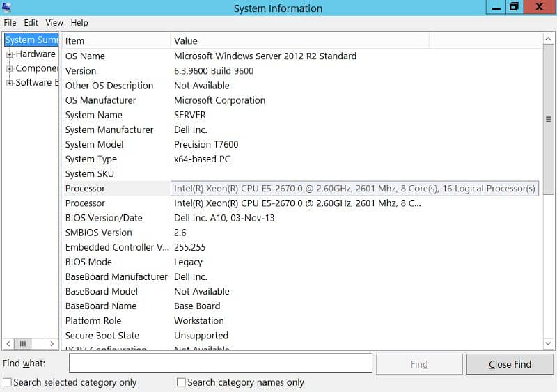Image resolution: width=557 pixels, height=392 pixels.
Task: Select the BIOS Version/Date row
Action: click(301, 218)
